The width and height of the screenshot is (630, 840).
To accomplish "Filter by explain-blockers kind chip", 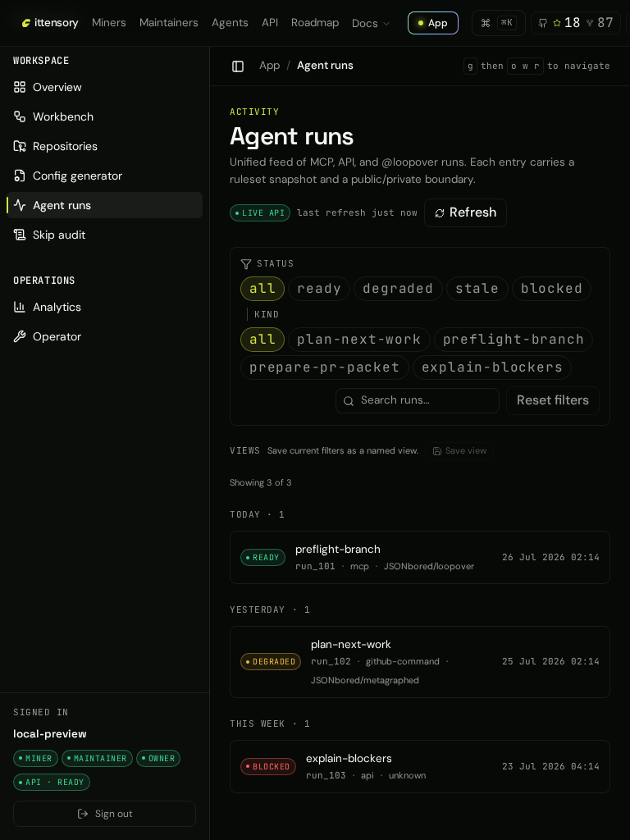I will point(492,367).
